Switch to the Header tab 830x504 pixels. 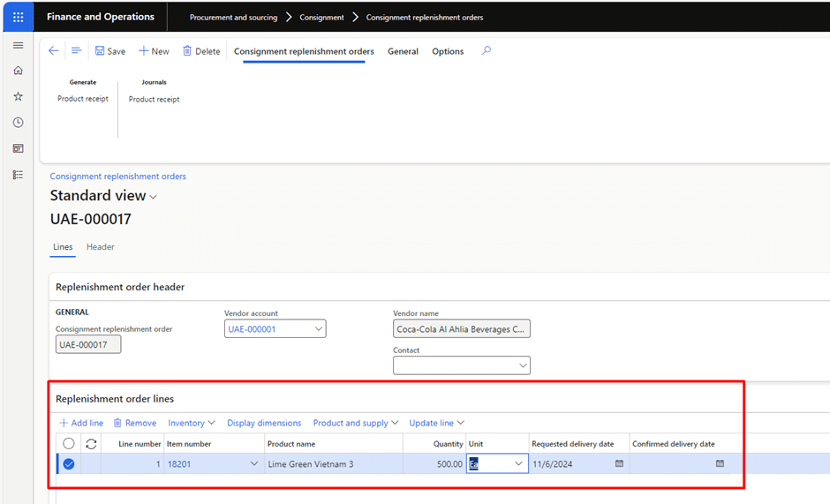[101, 247]
